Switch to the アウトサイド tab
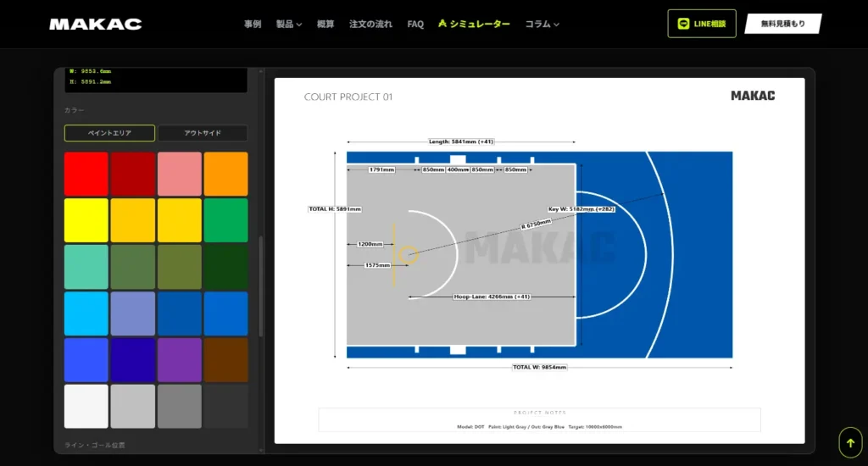Viewport: 868px width, 466px height. click(x=203, y=133)
